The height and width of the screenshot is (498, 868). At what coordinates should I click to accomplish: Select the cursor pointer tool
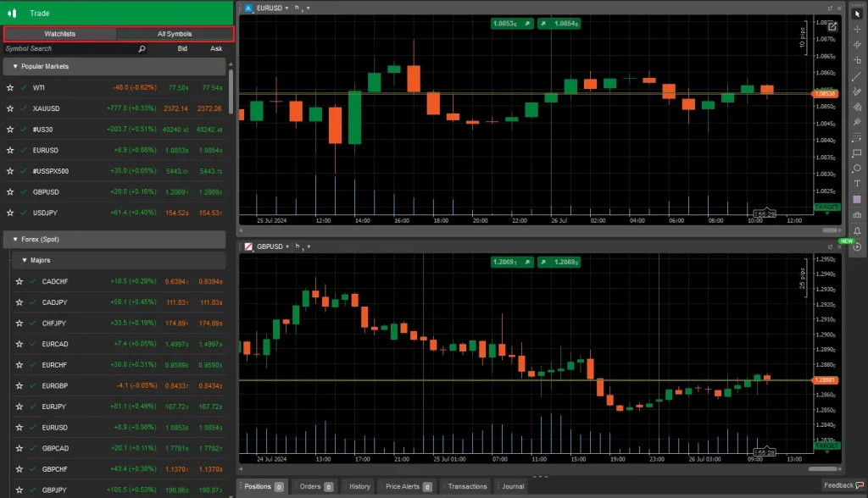[x=857, y=14]
